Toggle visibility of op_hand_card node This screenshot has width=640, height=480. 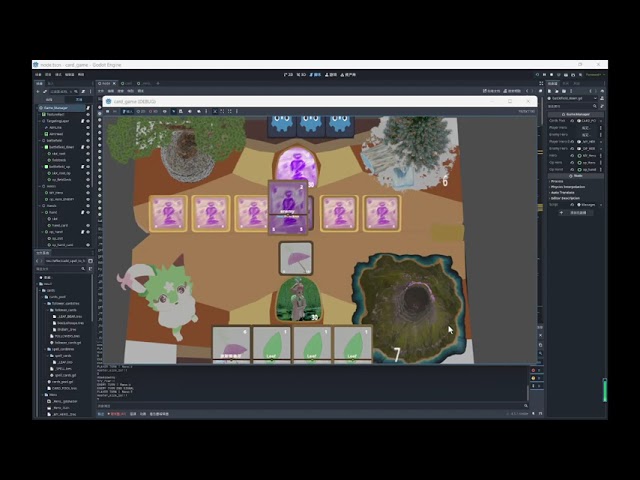point(88,245)
